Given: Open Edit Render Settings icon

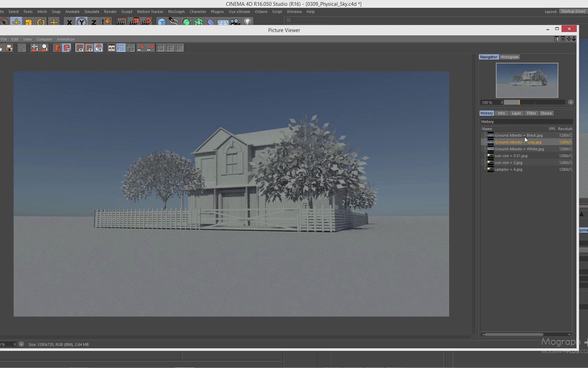Looking at the screenshot, I should coord(146,22).
